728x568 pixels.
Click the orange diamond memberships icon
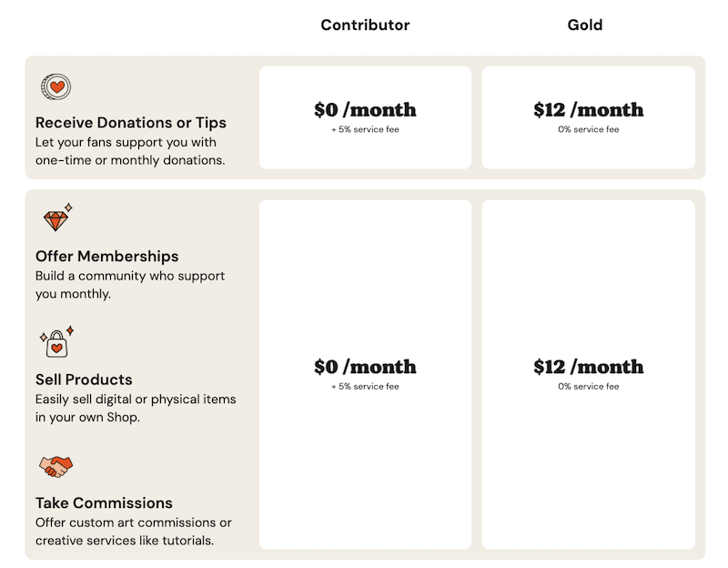58,218
